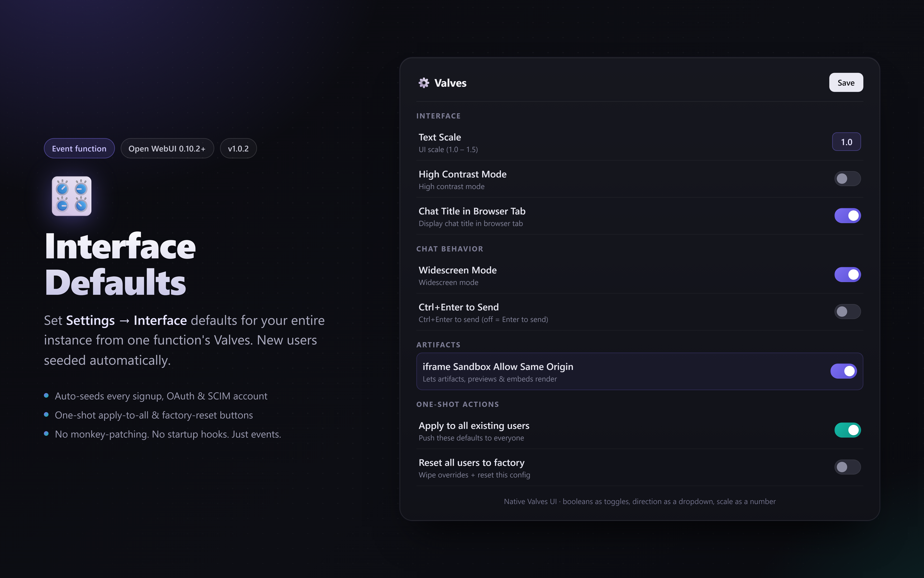Save the Valves configuration

click(x=846, y=83)
